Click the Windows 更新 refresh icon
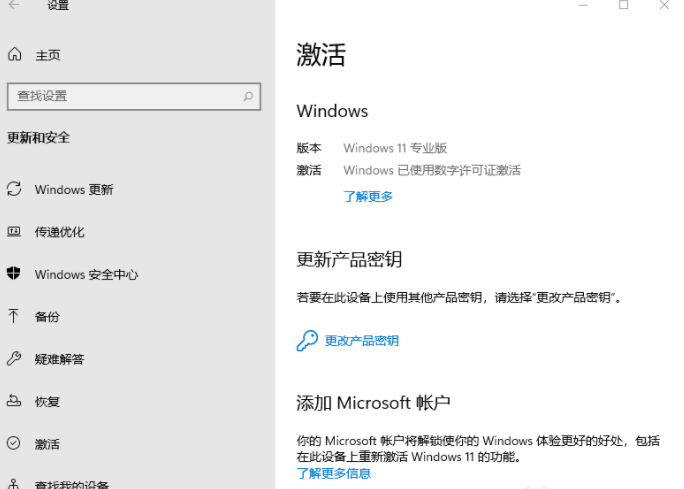This screenshot has width=684, height=489. click(x=14, y=189)
